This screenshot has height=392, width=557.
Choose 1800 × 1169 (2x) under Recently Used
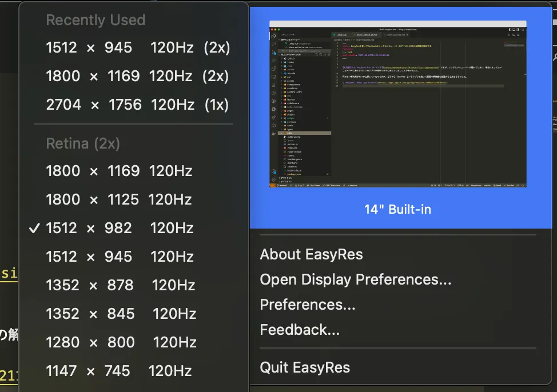[x=137, y=76]
